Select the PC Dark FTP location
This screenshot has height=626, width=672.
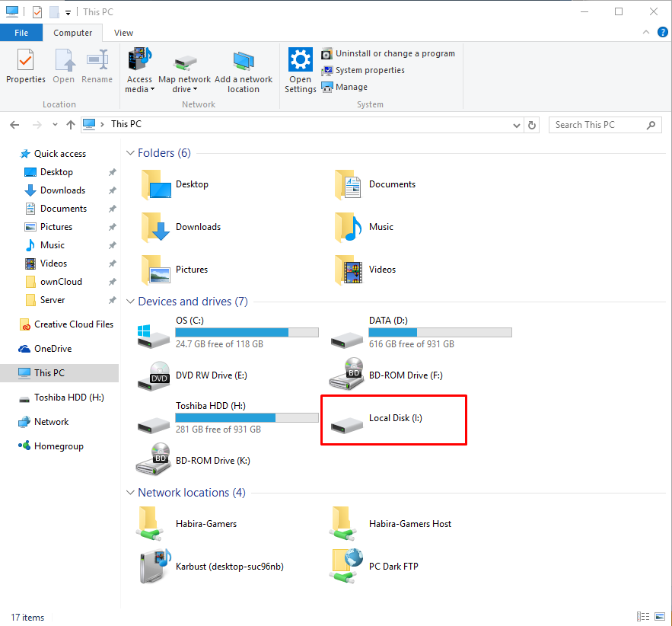click(374, 567)
